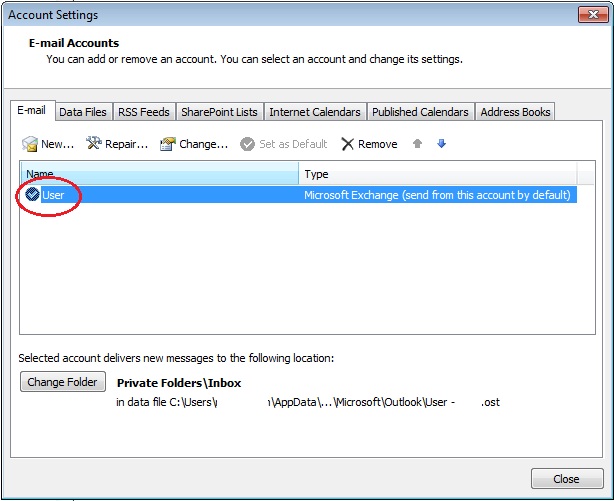Screen dimensions: 614x501
Task: Open the Published Calendars tab
Action: 420,112
